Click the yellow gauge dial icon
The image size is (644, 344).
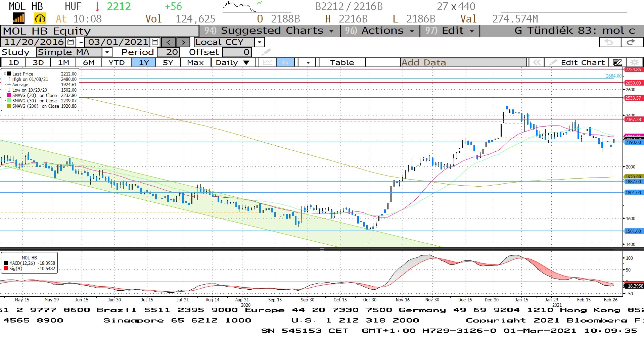point(40,18)
